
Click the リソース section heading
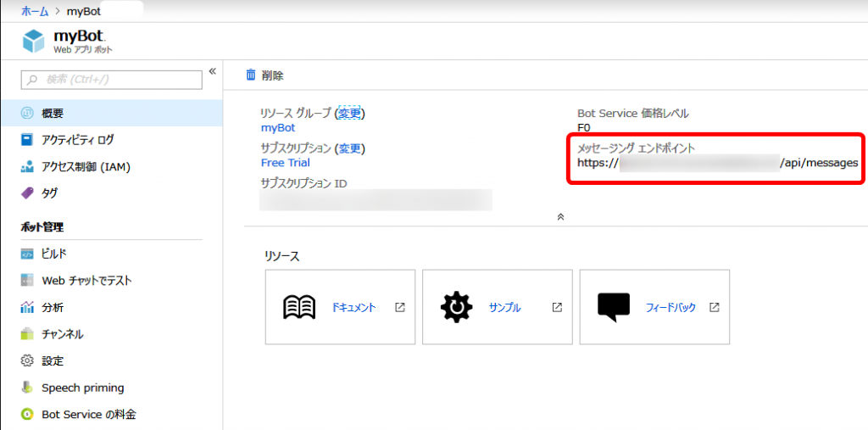coord(281,256)
